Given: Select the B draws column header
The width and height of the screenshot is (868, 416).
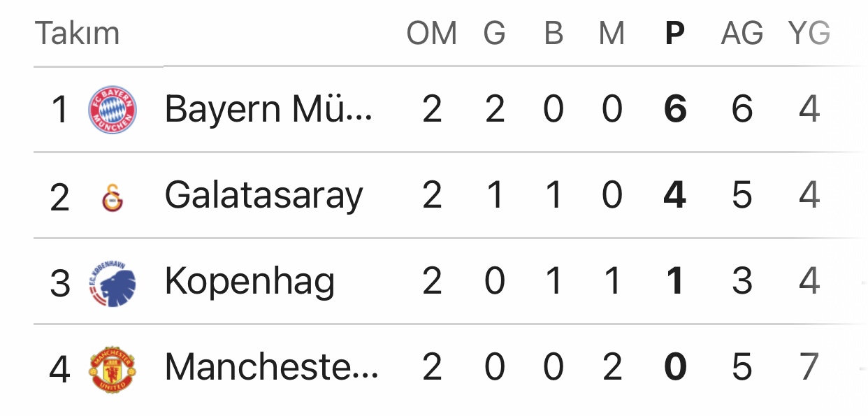Looking at the screenshot, I should 554,34.
